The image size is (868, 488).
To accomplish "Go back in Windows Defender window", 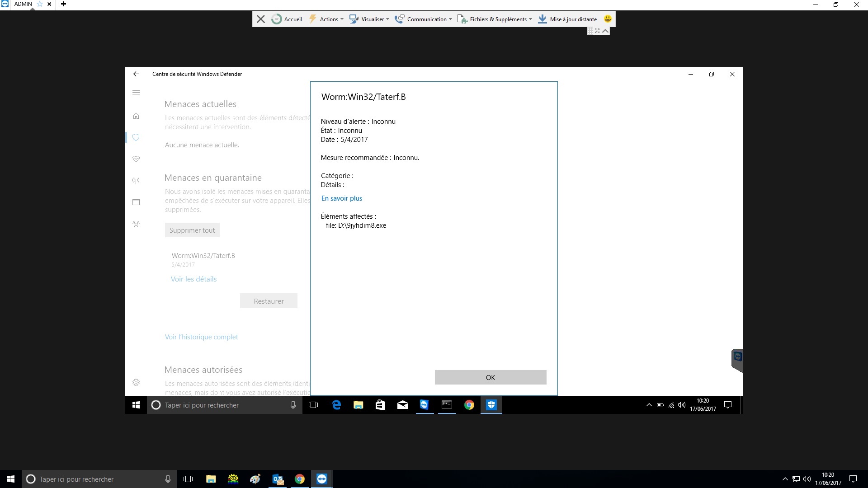I will tap(136, 74).
